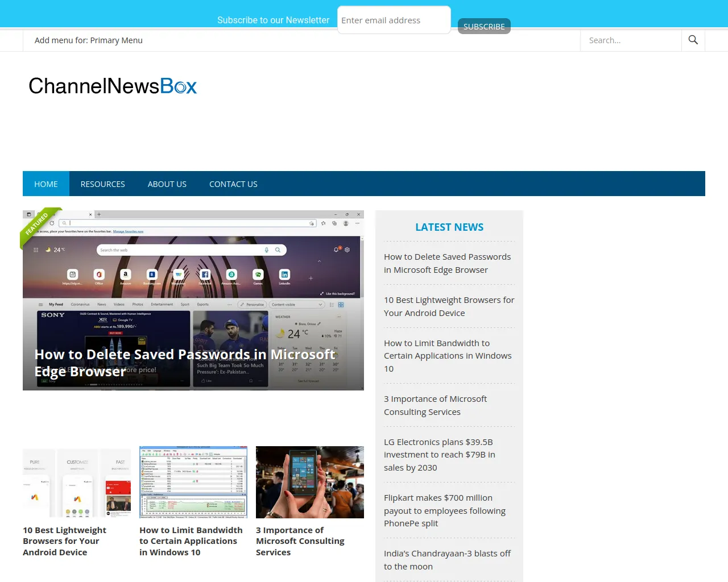Click card title '3 Importance of Microsoft Consulting'
Viewport: 728px width, 582px height.
[x=300, y=541]
